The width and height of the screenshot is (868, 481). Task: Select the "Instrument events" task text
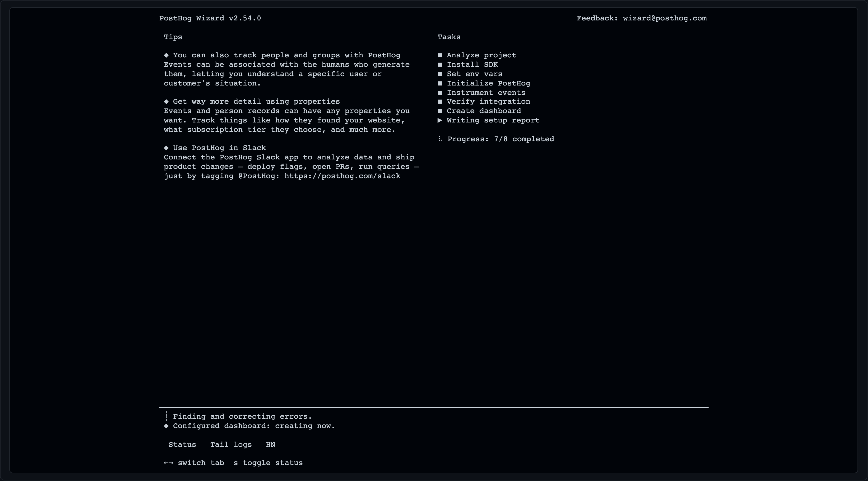(x=486, y=93)
